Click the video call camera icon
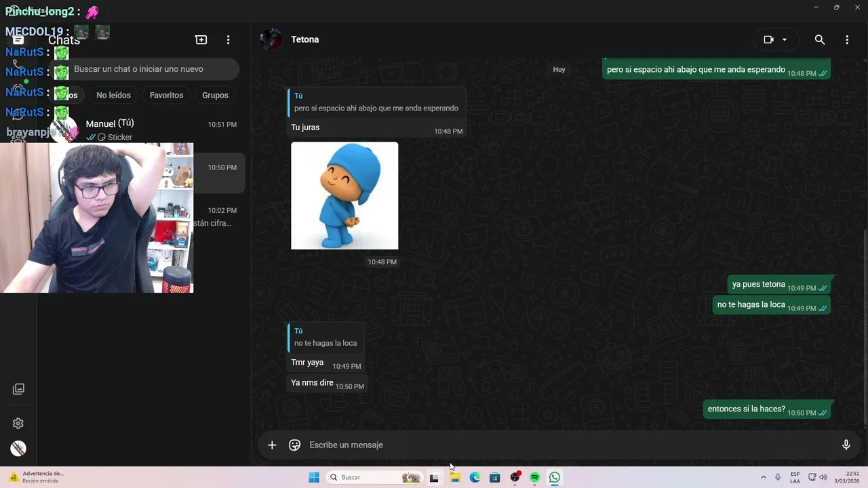868x488 pixels. click(x=768, y=39)
